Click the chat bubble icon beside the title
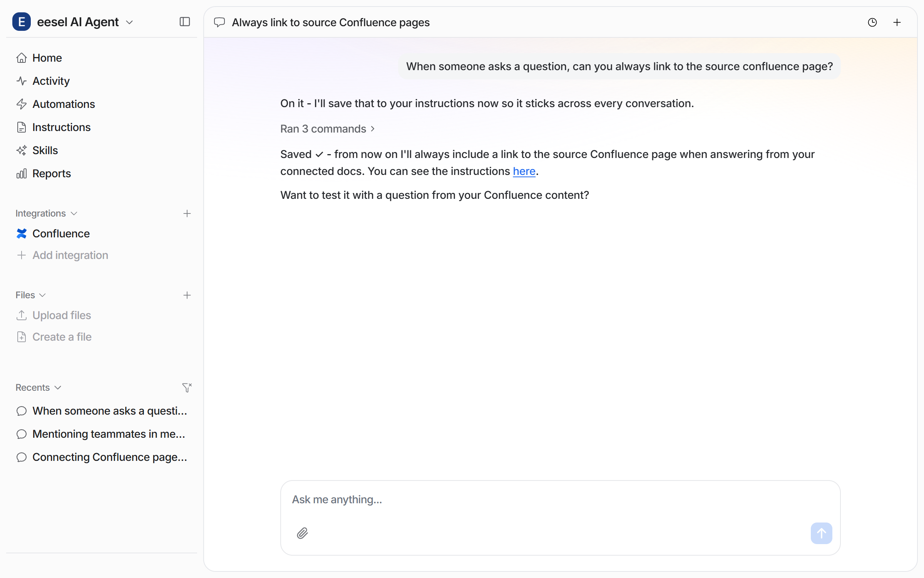This screenshot has height=578, width=924. (x=219, y=22)
